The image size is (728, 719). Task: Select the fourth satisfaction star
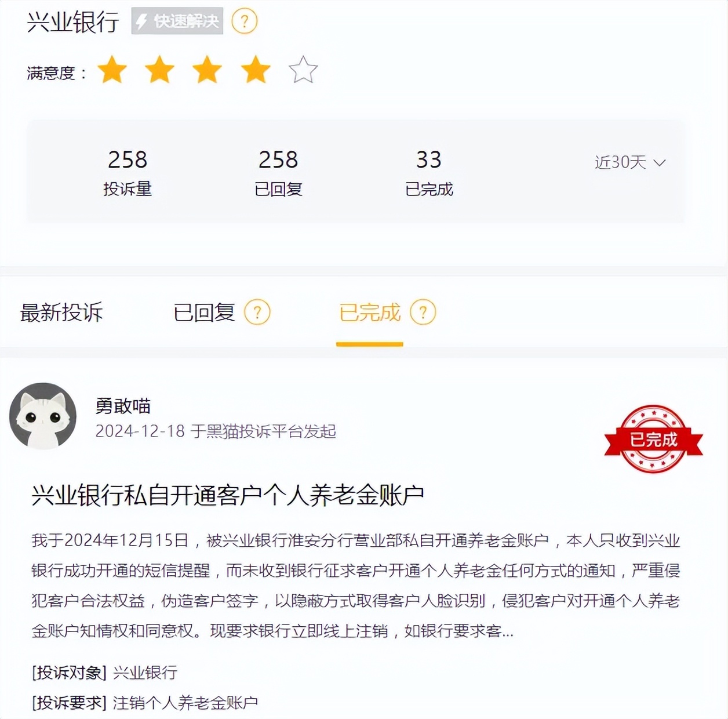click(256, 70)
